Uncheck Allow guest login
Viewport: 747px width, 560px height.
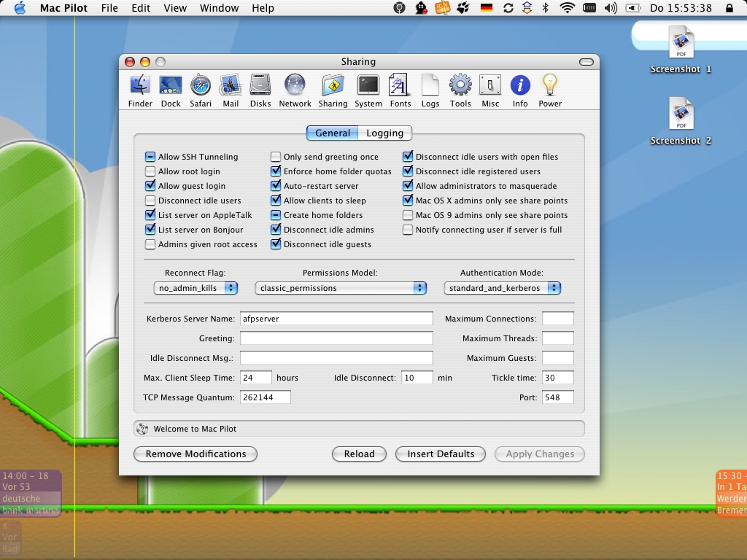150,186
